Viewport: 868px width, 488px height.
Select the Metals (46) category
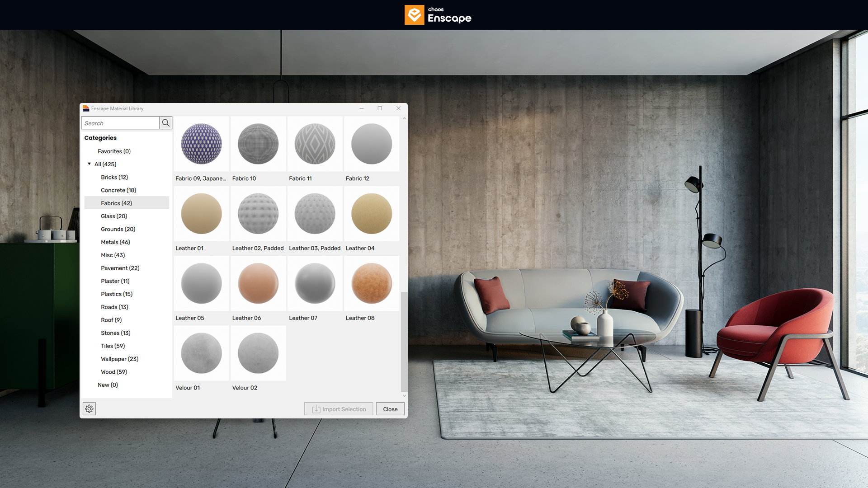[x=115, y=242]
